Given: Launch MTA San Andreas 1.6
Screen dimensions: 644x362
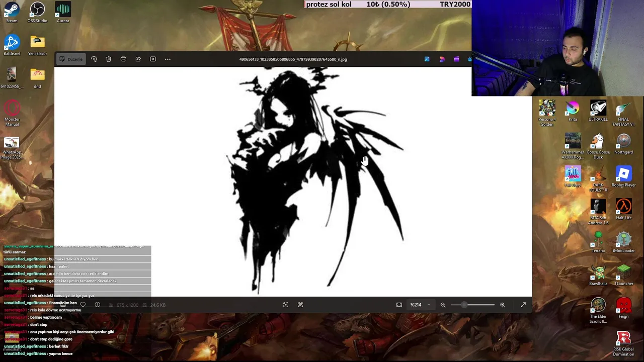Looking at the screenshot, I should click(x=598, y=212).
